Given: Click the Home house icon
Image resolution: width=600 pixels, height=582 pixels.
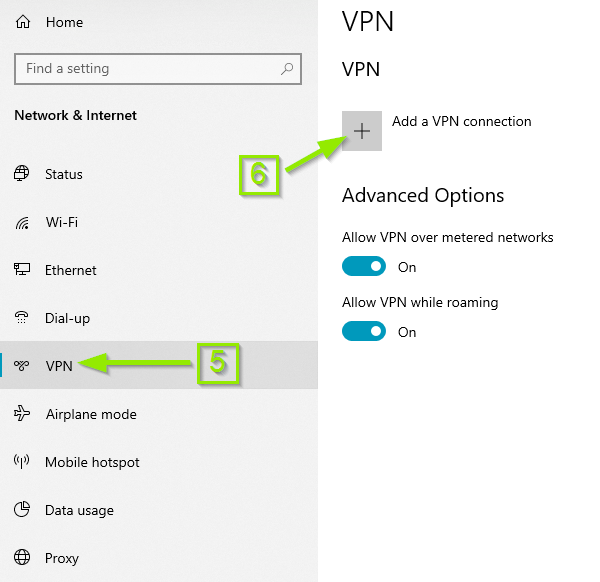Looking at the screenshot, I should [23, 22].
